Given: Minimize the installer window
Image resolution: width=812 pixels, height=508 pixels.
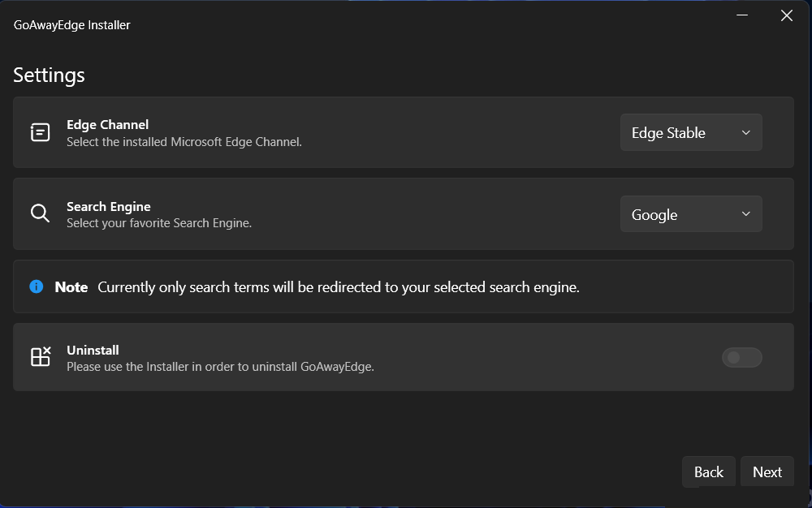Looking at the screenshot, I should pyautogui.click(x=741, y=15).
